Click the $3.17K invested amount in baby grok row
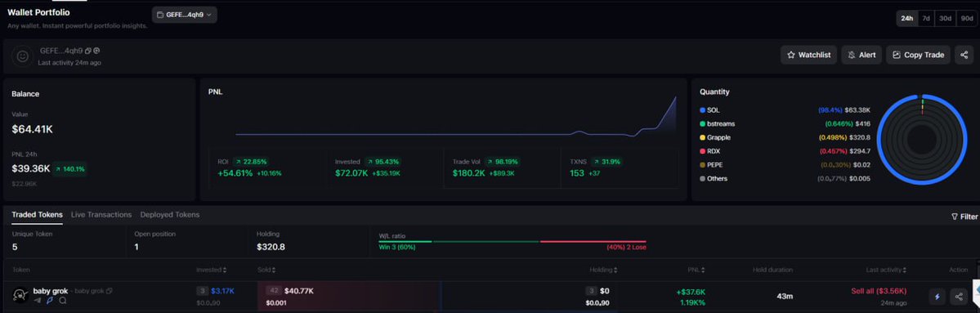Screen dimensions: 980x313 pyautogui.click(x=222, y=291)
